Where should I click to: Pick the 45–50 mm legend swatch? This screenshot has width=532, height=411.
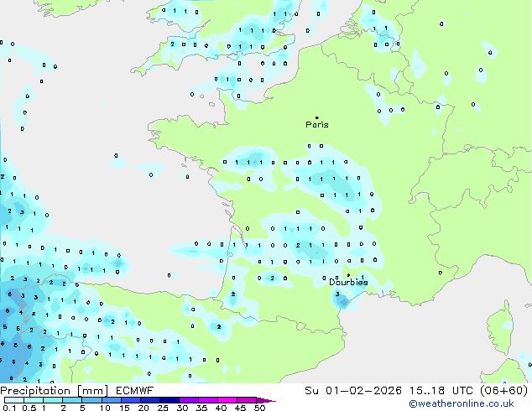(x=247, y=400)
